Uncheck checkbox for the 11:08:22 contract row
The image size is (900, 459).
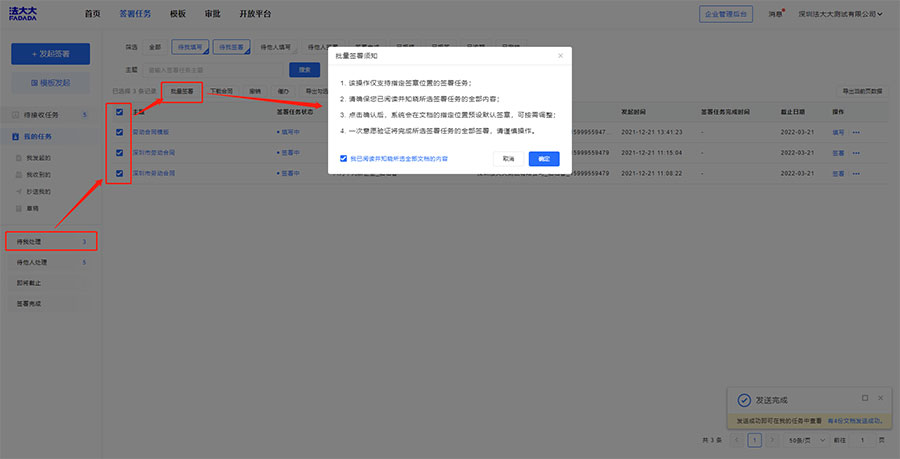click(x=119, y=173)
